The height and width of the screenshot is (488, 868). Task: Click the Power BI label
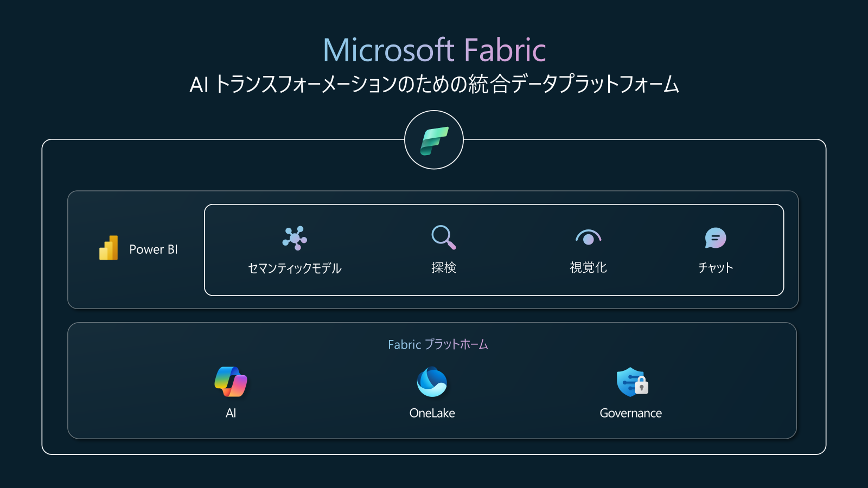[x=154, y=249]
